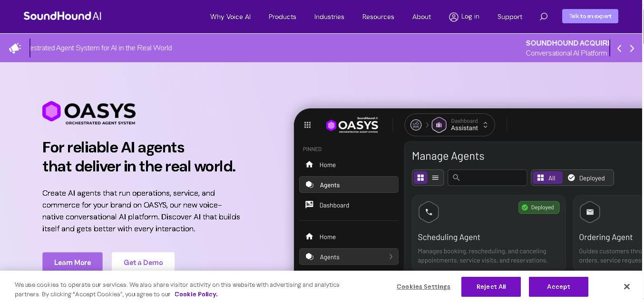The image size is (644, 302).
Task: Click the Manage Agents heading
Action: click(448, 156)
